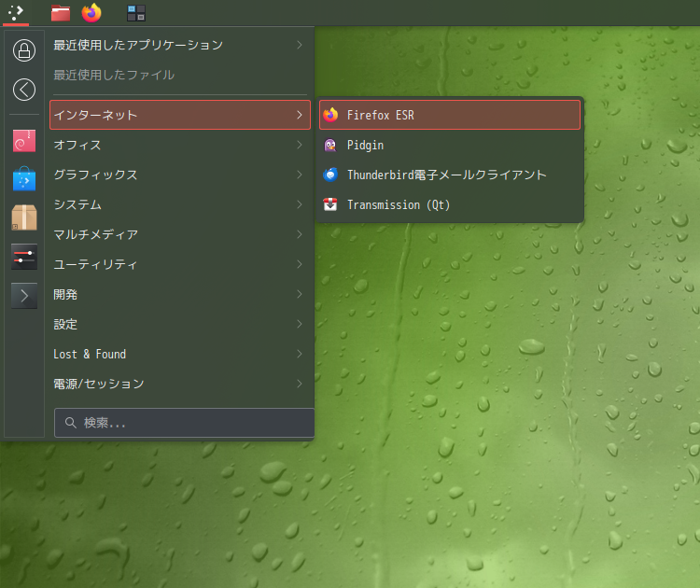Image resolution: width=700 pixels, height=588 pixels.
Task: Open the ユーティリティ category
Action: point(180,264)
